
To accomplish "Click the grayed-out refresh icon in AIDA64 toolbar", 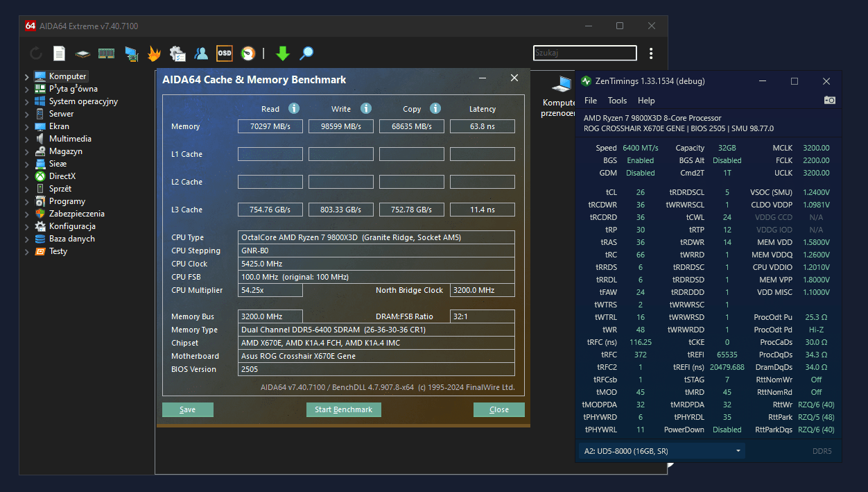I will coord(36,53).
